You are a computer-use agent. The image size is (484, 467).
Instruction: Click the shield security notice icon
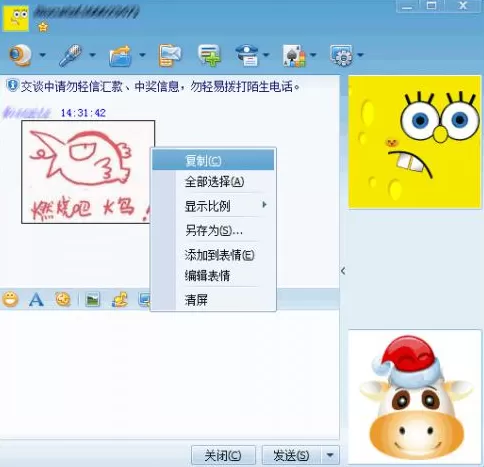pos(13,85)
